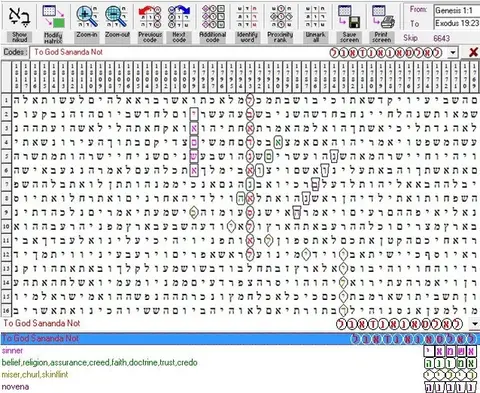This screenshot has width=480, height=393.
Task: Open the Additional code tool
Action: [213, 17]
